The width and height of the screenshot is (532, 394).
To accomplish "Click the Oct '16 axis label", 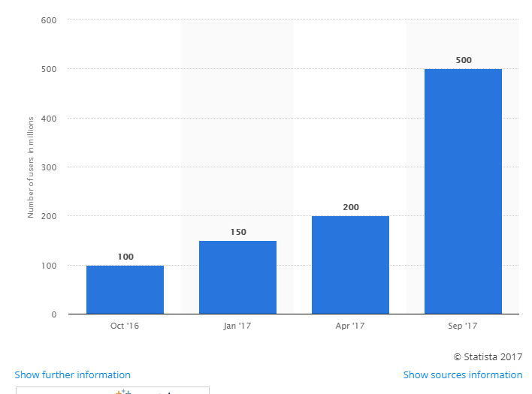I will pos(125,326).
